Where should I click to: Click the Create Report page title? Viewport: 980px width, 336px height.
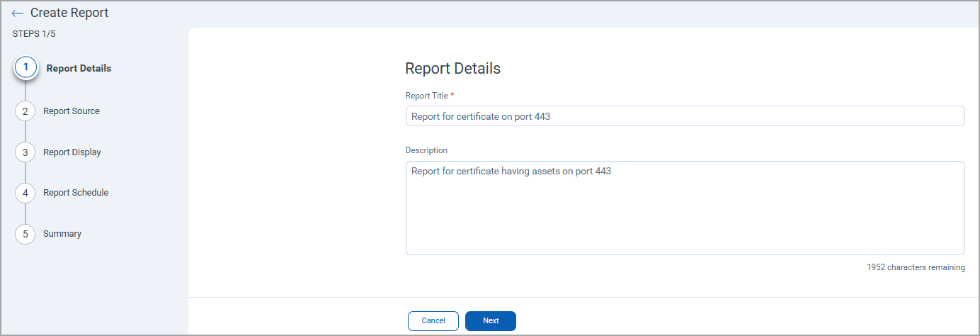click(x=69, y=13)
